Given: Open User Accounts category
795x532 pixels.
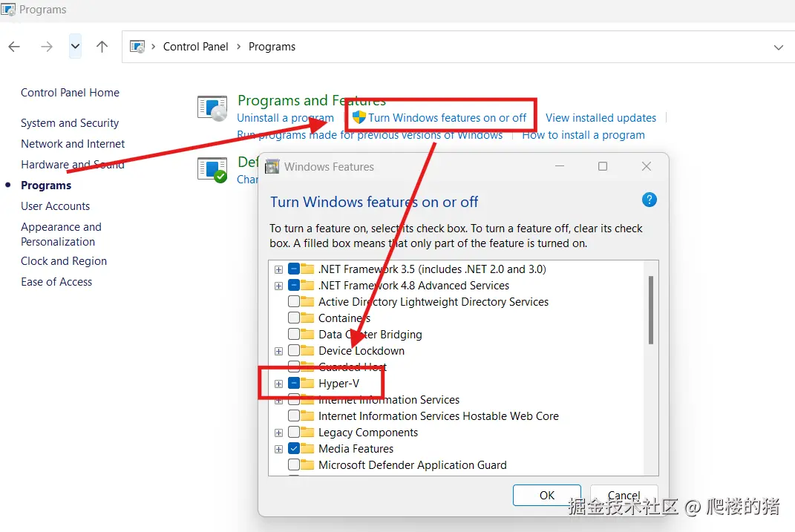Looking at the screenshot, I should [55, 206].
